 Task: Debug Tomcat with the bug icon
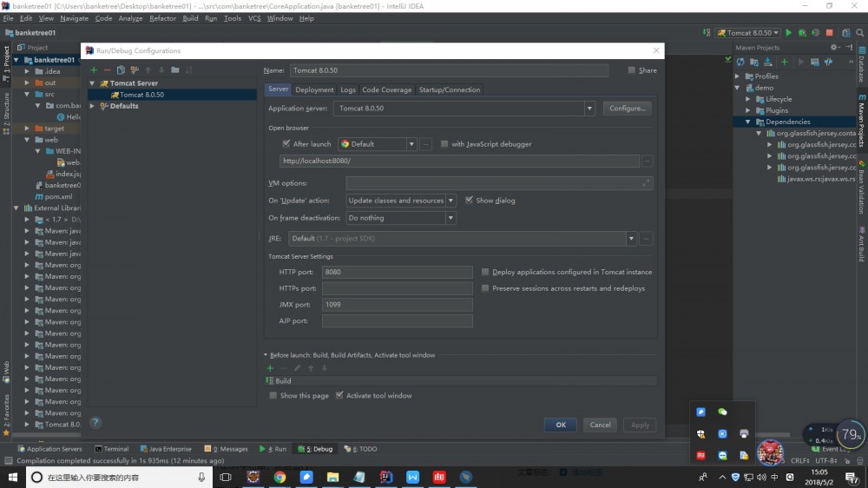pos(802,33)
